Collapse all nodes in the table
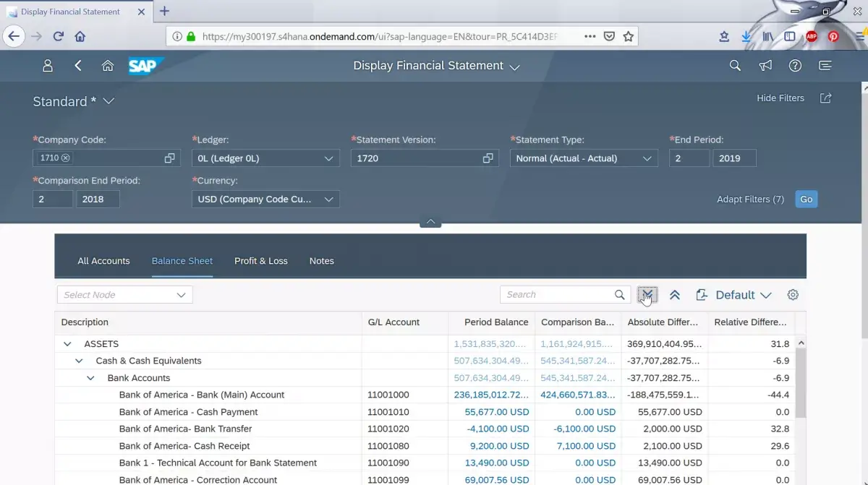 [675, 295]
